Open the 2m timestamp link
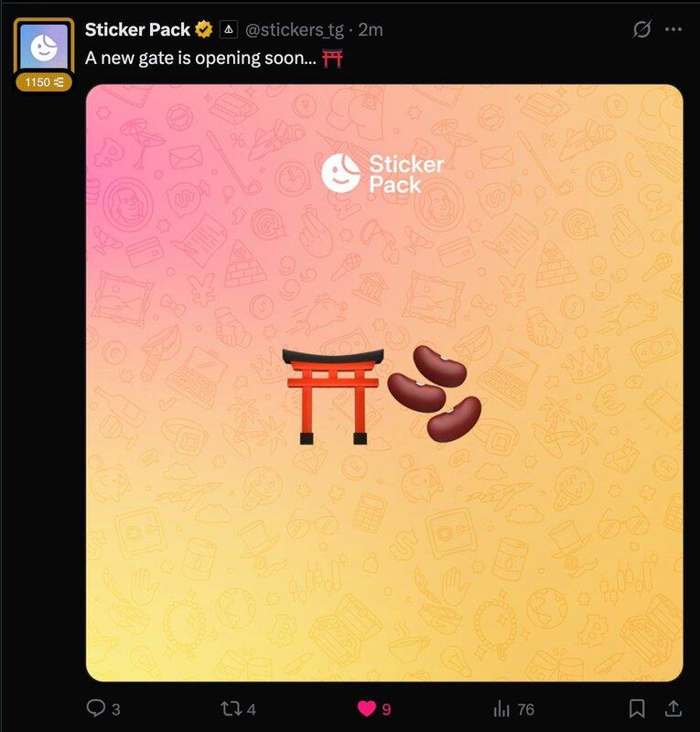The height and width of the screenshot is (732, 700). click(371, 30)
